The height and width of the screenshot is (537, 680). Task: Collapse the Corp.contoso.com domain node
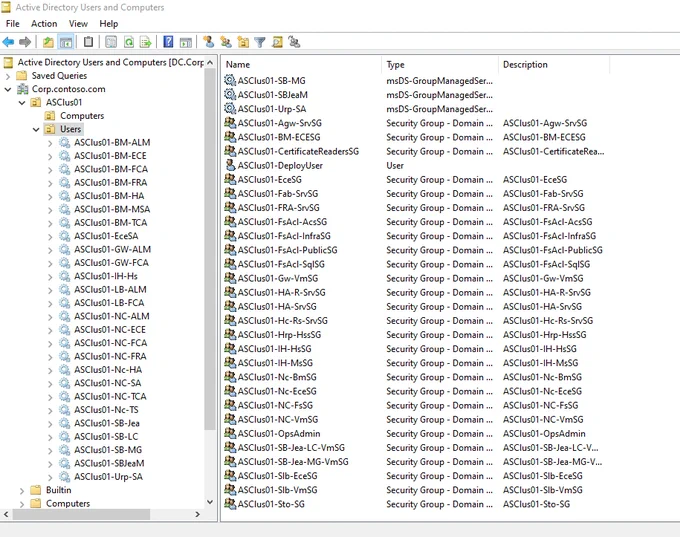pyautogui.click(x=8, y=89)
